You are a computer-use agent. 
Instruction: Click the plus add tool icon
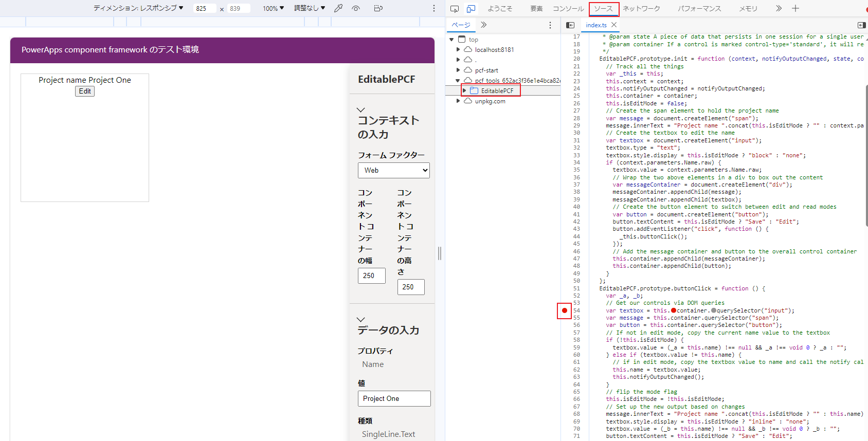[x=795, y=8]
